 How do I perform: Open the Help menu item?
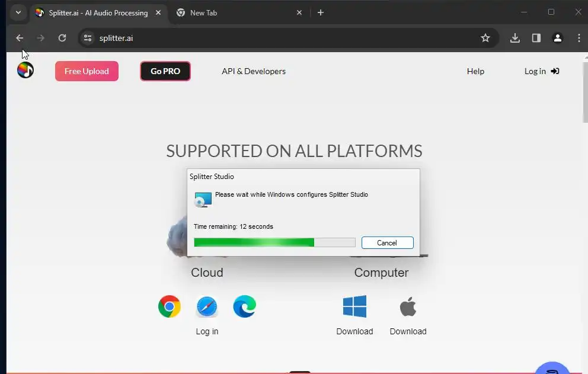[475, 71]
